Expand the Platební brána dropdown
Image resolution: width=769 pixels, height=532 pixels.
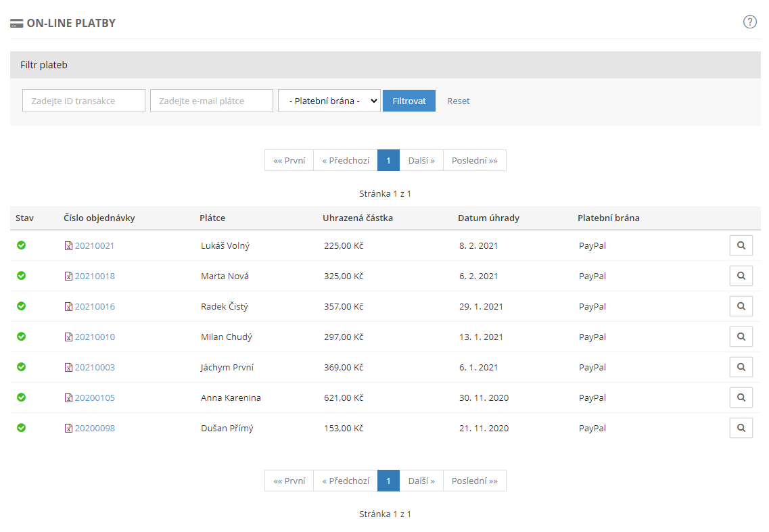point(329,101)
